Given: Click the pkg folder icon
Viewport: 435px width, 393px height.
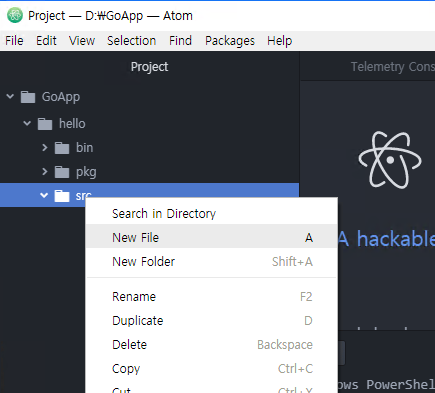Looking at the screenshot, I should coord(62,172).
